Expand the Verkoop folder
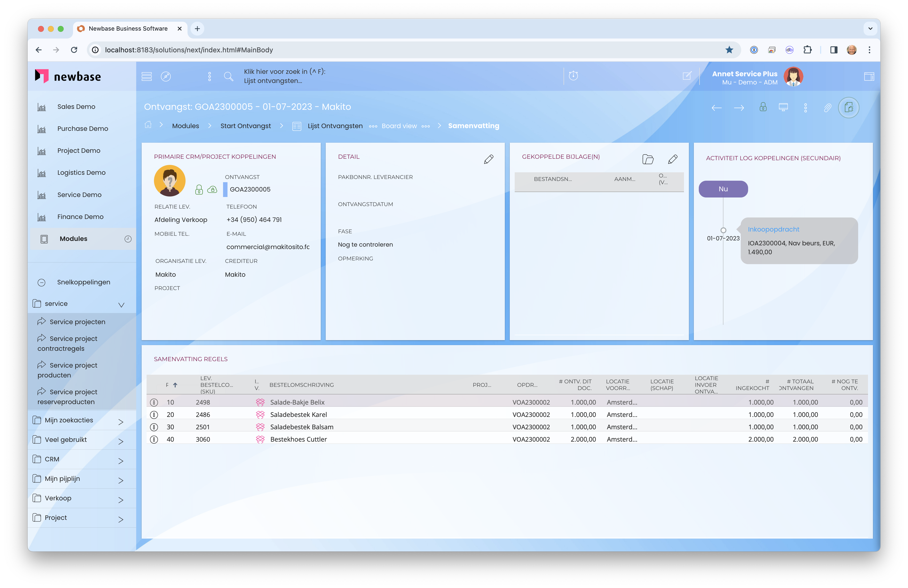This screenshot has width=908, height=588. tap(121, 499)
